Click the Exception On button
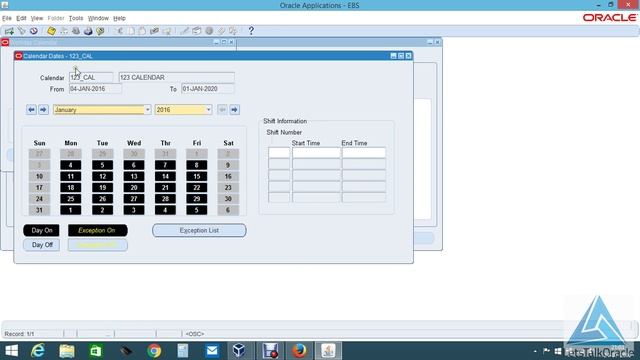640x360 pixels. point(98,230)
